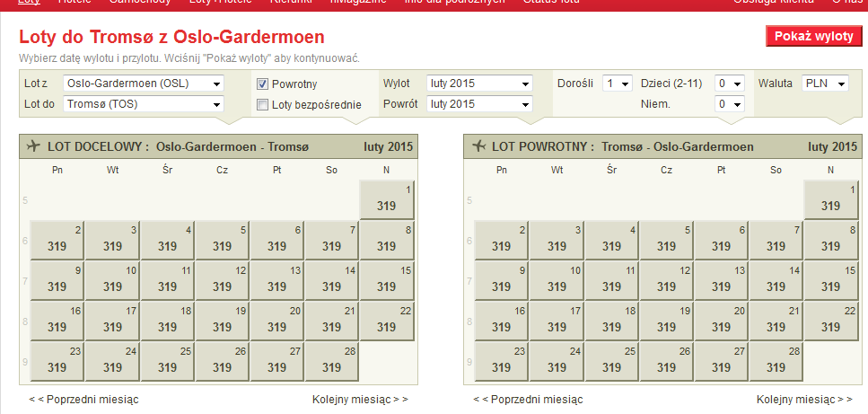Choose February 28 in the return calendar
This screenshot has width=868, height=414.
776,361
